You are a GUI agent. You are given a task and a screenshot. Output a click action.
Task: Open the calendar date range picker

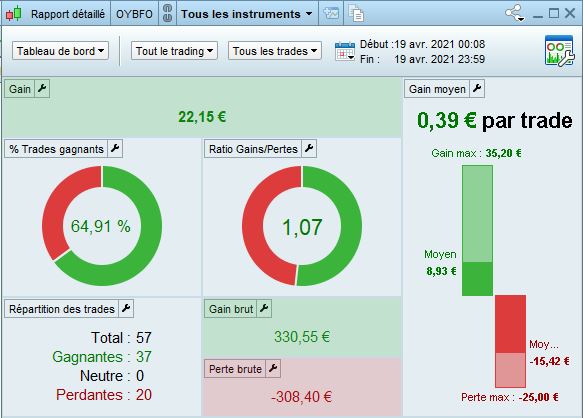coord(345,51)
